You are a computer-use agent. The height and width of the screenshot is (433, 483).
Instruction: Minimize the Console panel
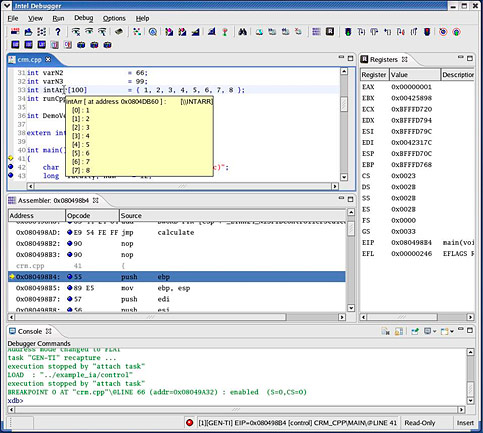pyautogui.click(x=461, y=330)
